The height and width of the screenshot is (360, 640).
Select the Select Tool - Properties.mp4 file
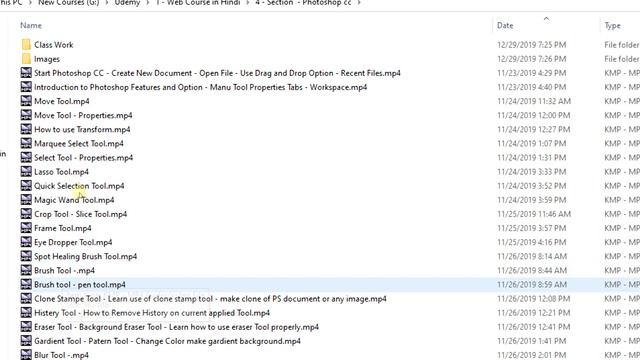pos(84,158)
